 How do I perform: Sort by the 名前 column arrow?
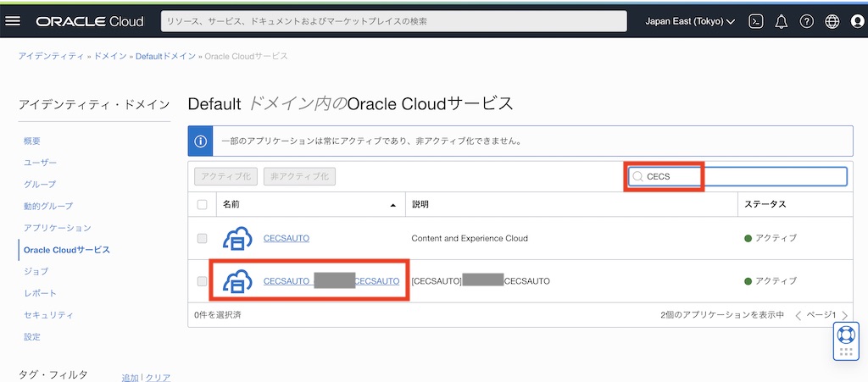tap(392, 205)
